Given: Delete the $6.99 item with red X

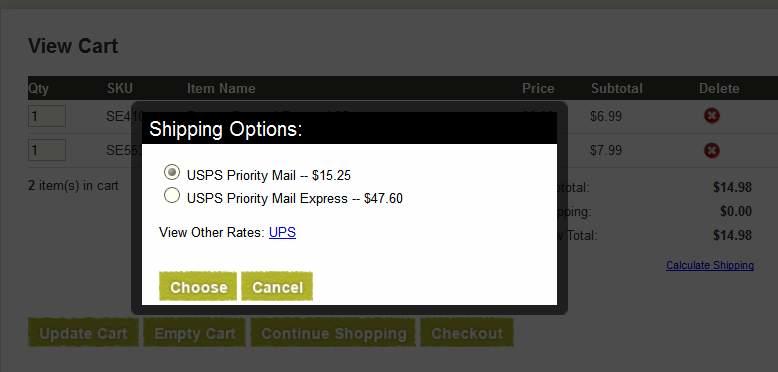Looking at the screenshot, I should [712, 116].
